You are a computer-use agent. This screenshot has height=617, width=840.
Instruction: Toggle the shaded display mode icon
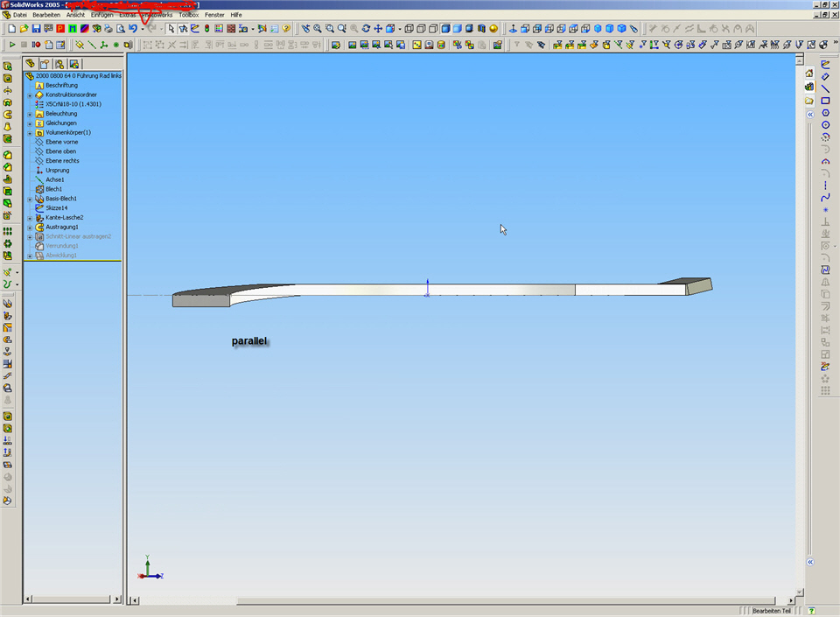click(458, 29)
